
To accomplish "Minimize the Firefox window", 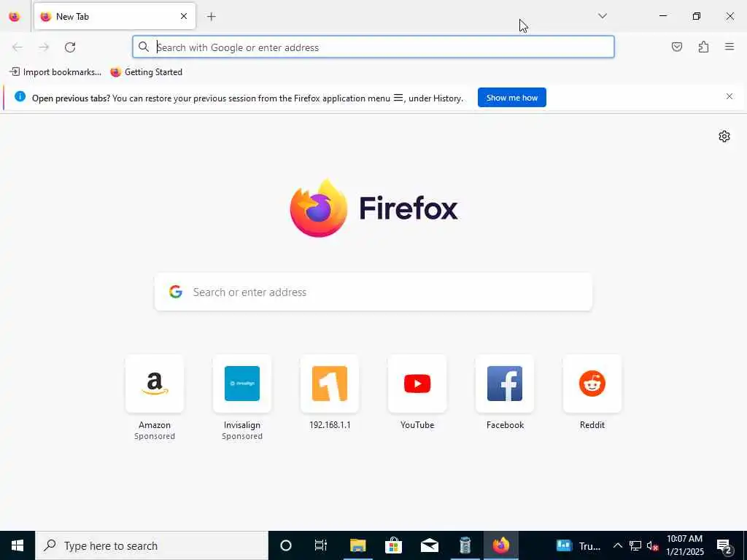I will tap(662, 16).
